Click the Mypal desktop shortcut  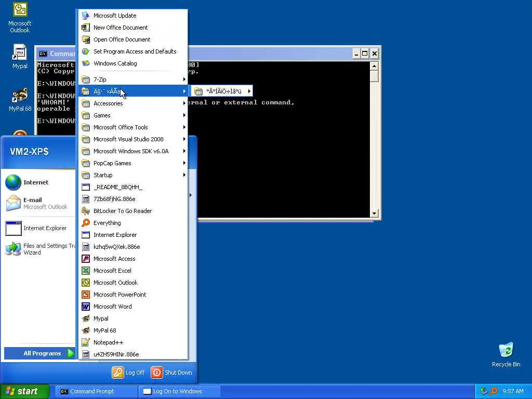20,56
